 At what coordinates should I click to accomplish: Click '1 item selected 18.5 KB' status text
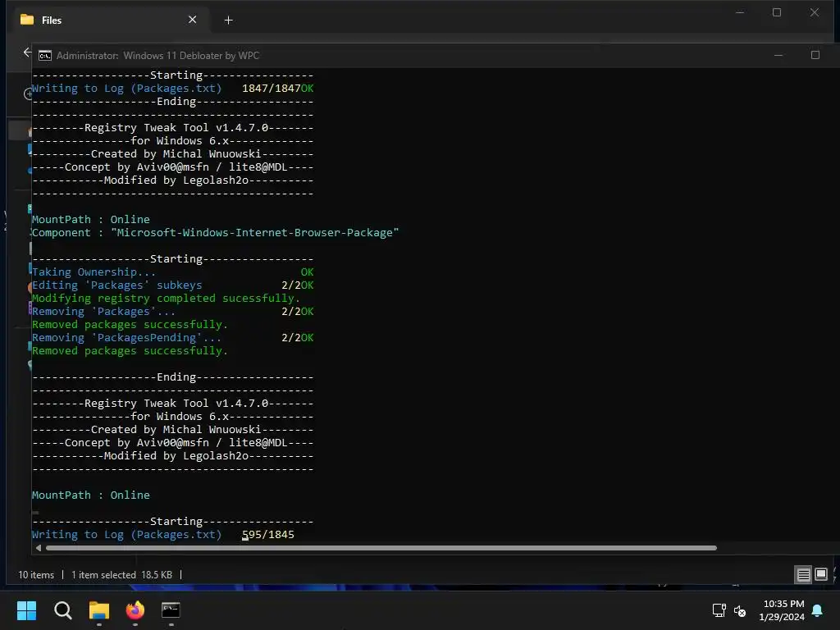click(x=121, y=575)
